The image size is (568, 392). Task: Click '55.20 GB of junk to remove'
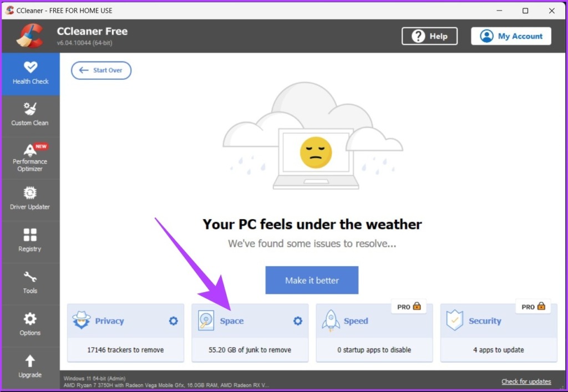coord(250,350)
